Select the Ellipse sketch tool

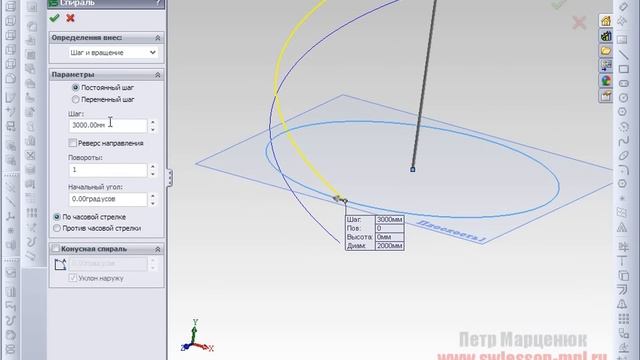(623, 156)
